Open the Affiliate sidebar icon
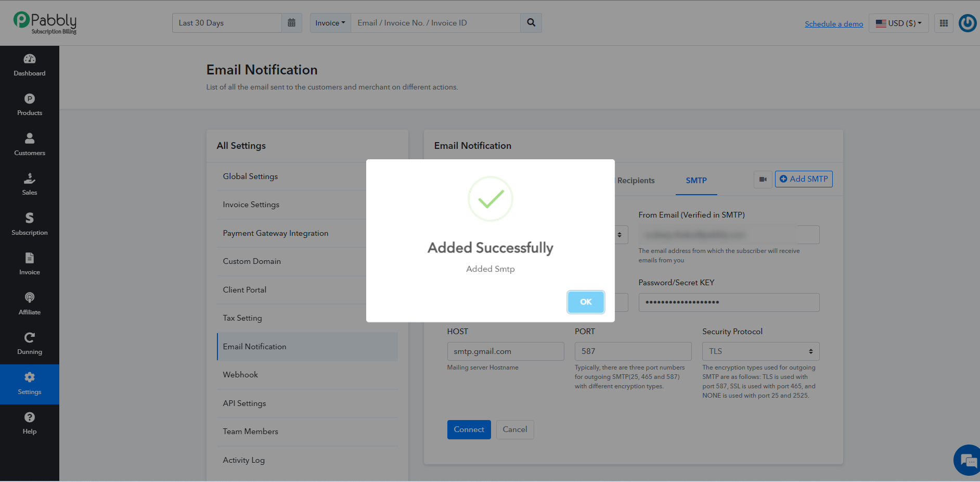980x482 pixels. pos(30,298)
